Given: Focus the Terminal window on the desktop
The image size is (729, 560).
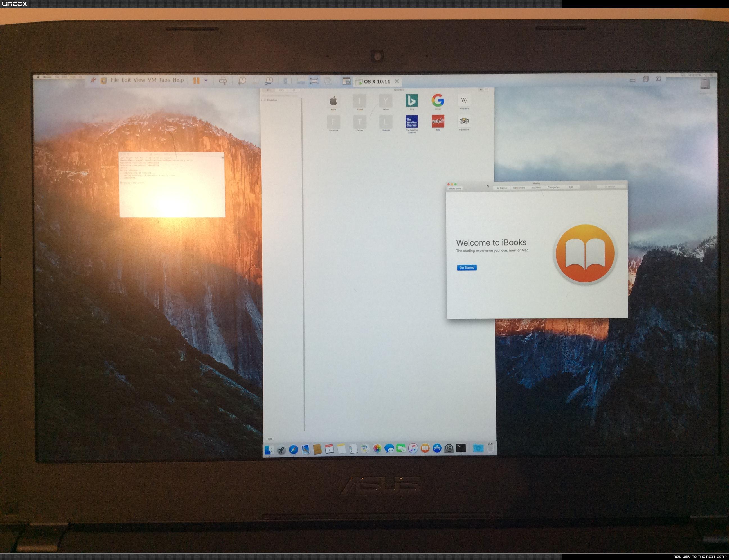Looking at the screenshot, I should [x=172, y=185].
